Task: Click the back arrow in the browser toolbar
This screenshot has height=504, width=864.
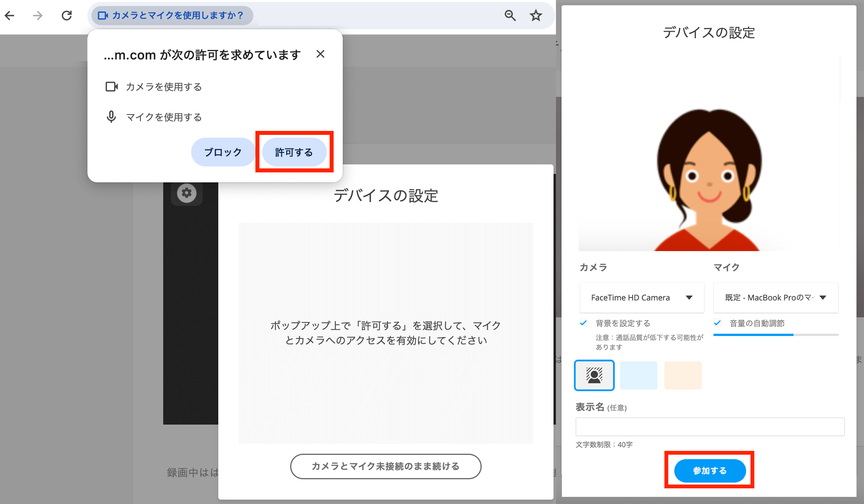Action: [x=10, y=16]
